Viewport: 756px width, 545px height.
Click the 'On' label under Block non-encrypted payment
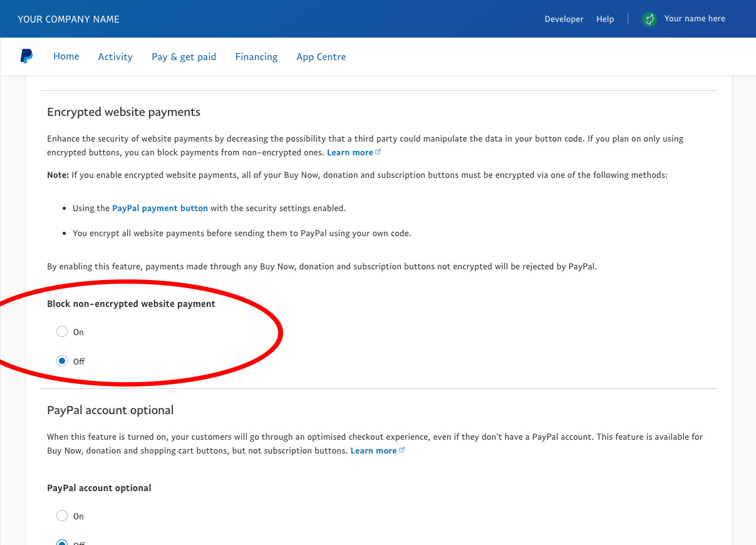(78, 332)
